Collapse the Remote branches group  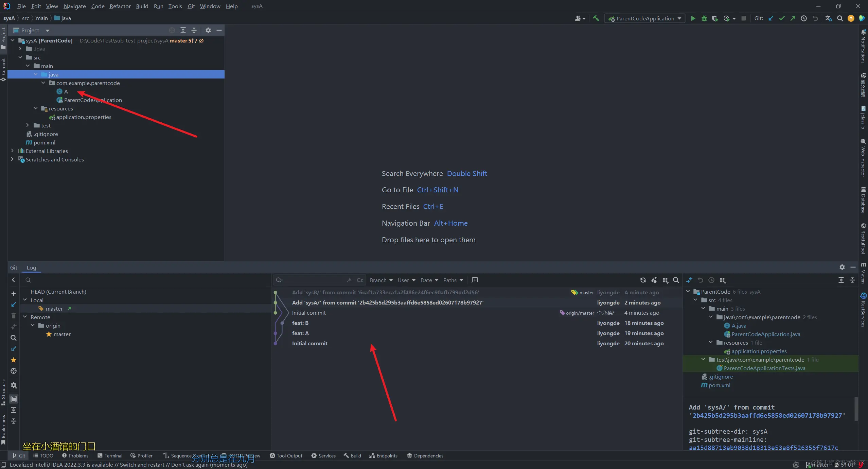click(25, 317)
